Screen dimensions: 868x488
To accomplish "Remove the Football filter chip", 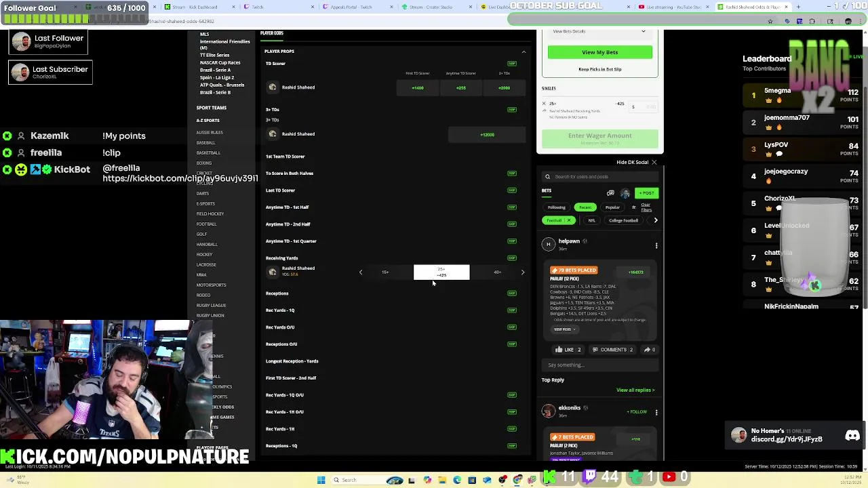I will click(569, 221).
